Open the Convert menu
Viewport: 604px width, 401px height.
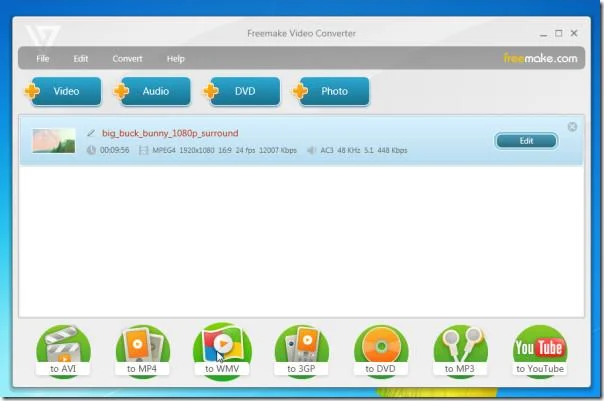tap(127, 59)
